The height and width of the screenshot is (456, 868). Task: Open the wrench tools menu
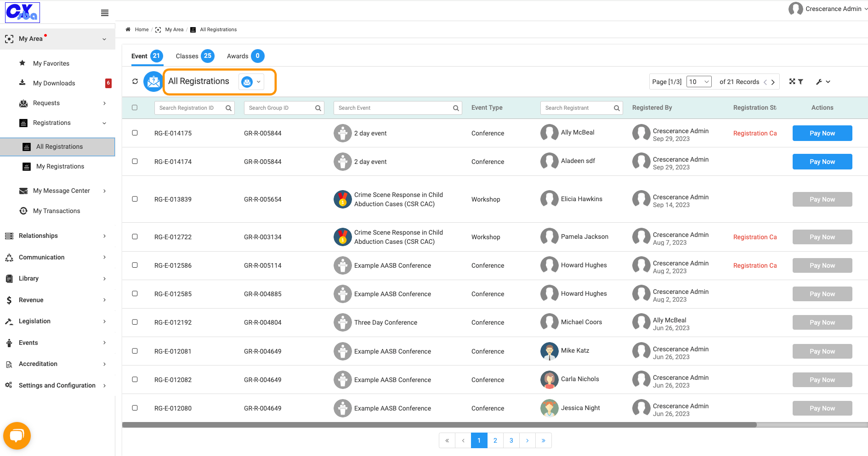[823, 82]
